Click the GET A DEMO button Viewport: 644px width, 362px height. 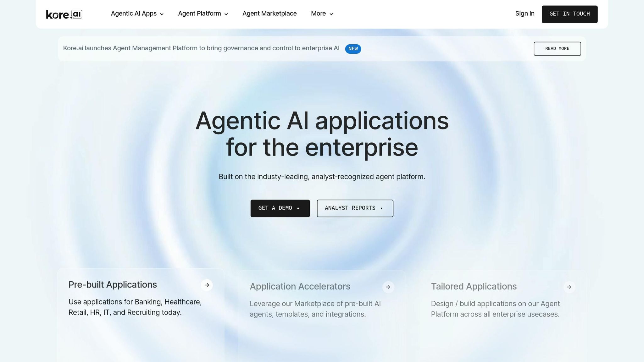point(280,208)
